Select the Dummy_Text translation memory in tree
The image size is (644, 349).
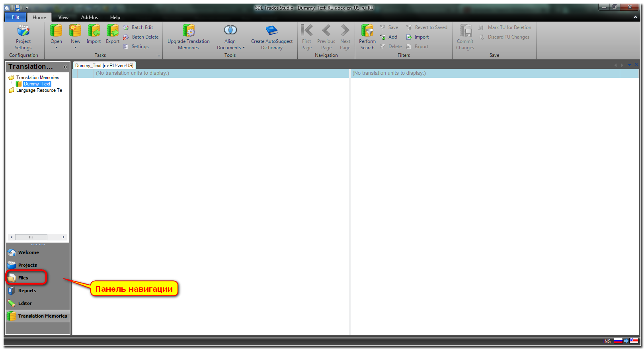click(x=37, y=84)
